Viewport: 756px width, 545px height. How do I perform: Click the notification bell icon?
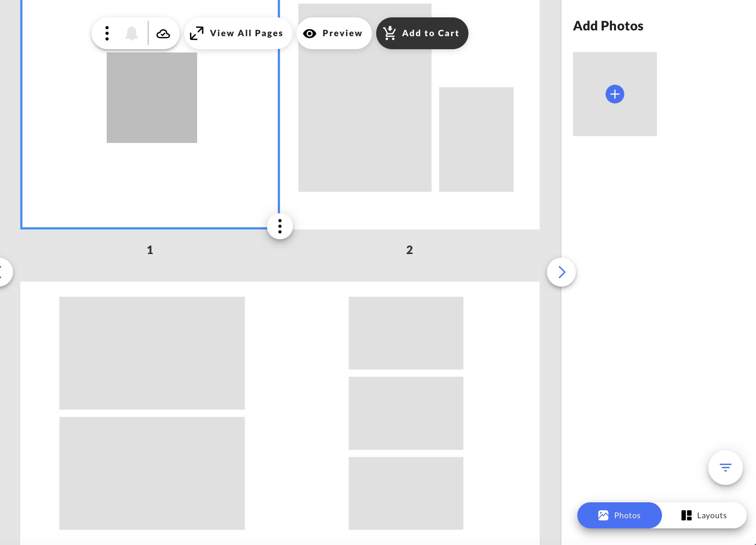tap(132, 33)
